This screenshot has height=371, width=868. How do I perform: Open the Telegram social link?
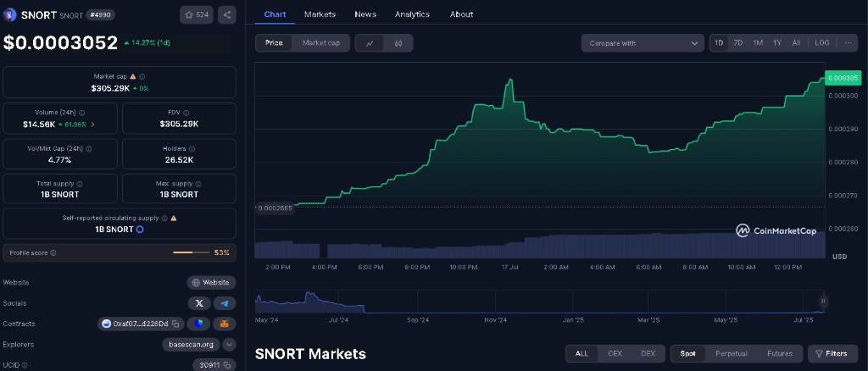point(225,303)
